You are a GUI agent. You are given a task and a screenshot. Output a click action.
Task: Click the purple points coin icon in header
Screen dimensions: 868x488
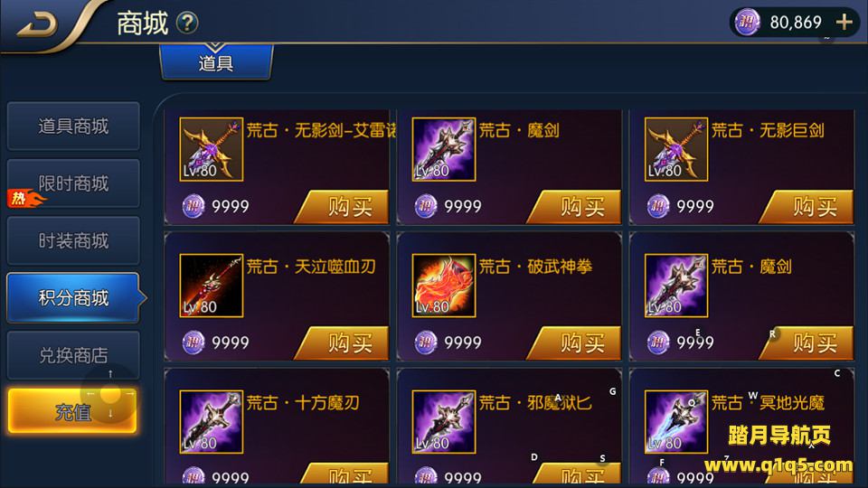[747, 22]
